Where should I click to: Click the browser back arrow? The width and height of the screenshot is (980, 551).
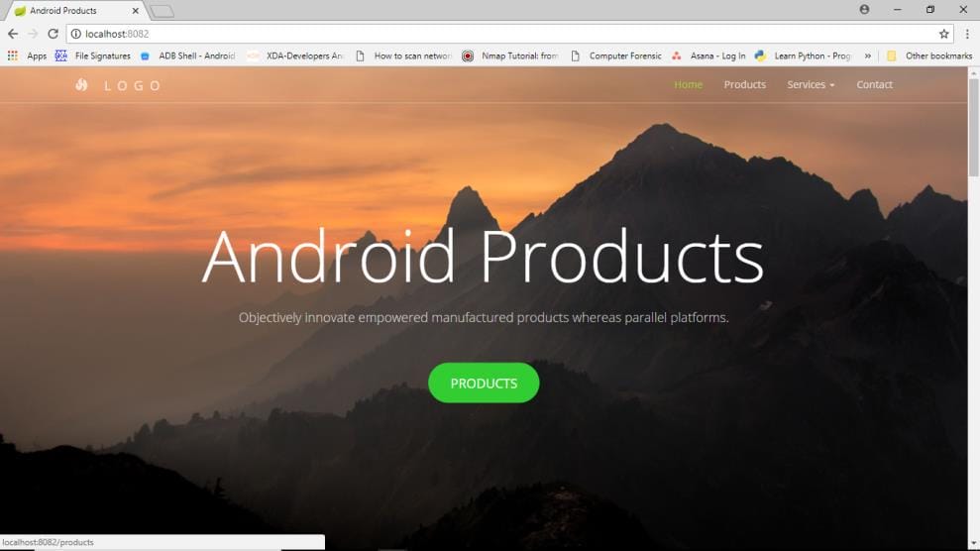(x=13, y=34)
